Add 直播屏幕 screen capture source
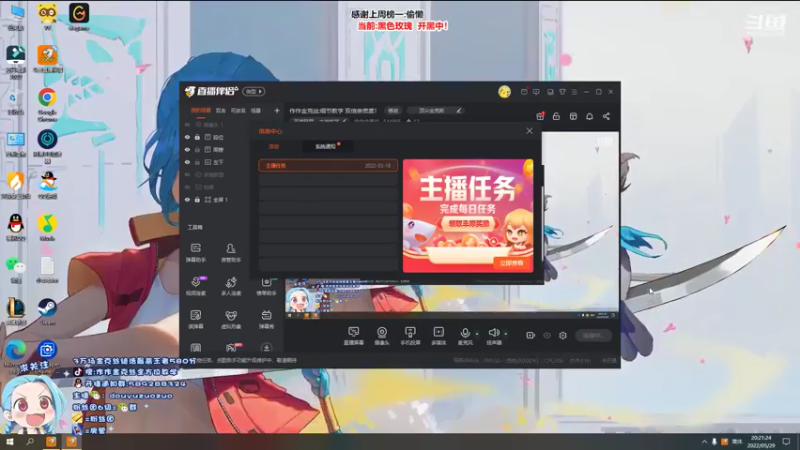Viewport: 800px width, 450px height. [x=354, y=336]
